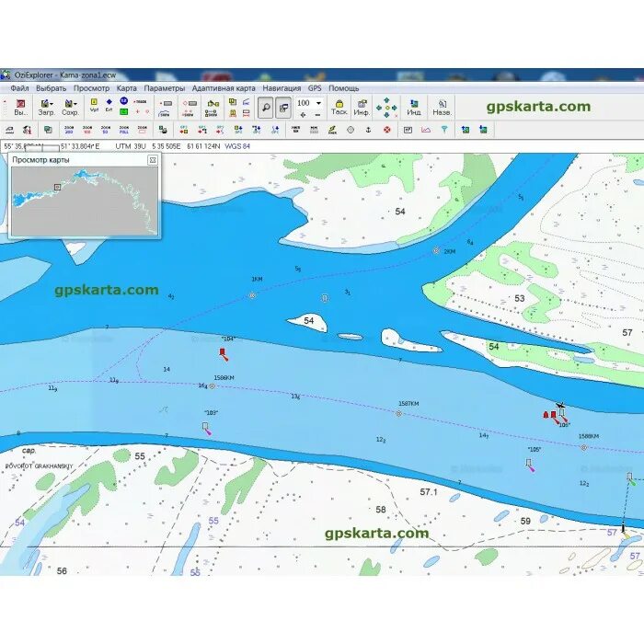The height and width of the screenshot is (644, 644).
Task: Click the Zoom 100 preset icon
Action: pyautogui.click(x=87, y=130)
